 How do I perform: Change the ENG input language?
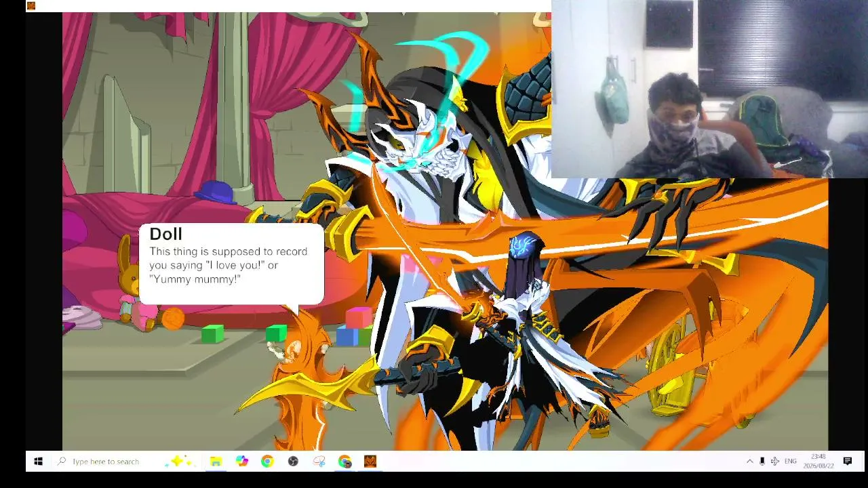(791, 462)
